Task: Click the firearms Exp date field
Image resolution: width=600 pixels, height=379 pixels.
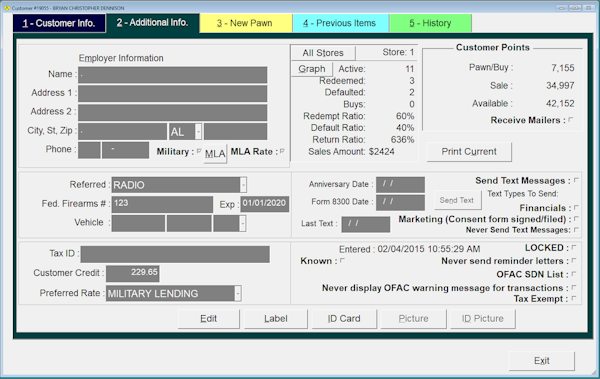Action: point(264,204)
